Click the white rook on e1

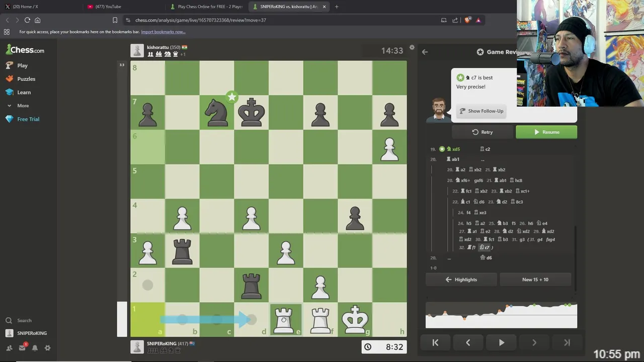point(286,319)
